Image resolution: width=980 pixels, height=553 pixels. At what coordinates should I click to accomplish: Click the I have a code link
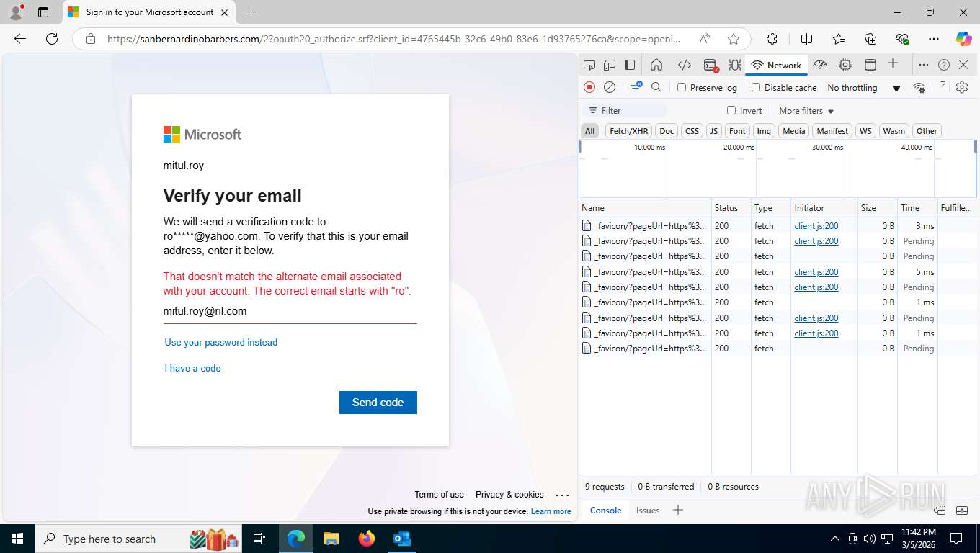point(192,369)
